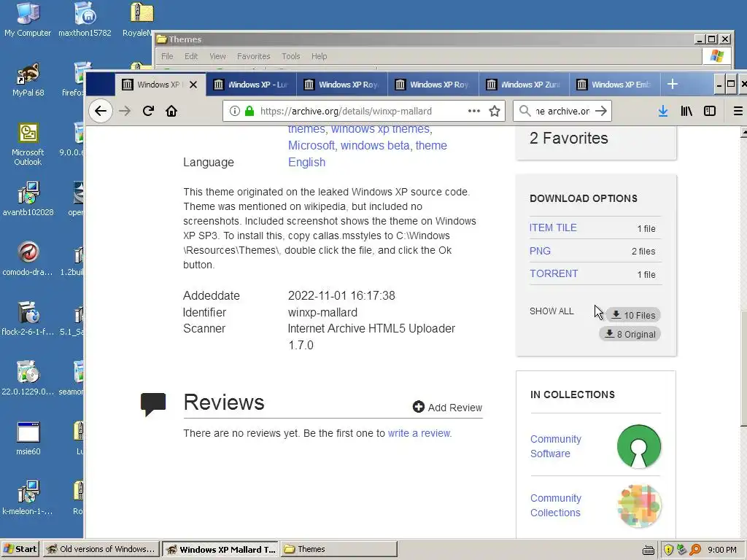Open the Firefox hamburger menu

pyautogui.click(x=738, y=111)
